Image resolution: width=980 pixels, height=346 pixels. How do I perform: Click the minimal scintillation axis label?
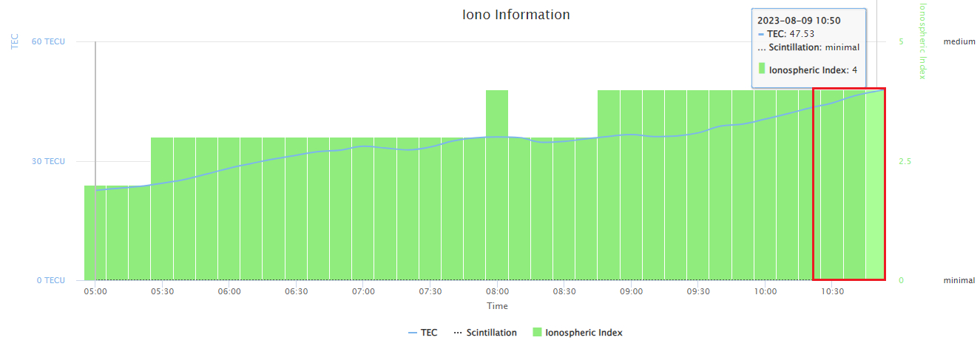pos(959,280)
